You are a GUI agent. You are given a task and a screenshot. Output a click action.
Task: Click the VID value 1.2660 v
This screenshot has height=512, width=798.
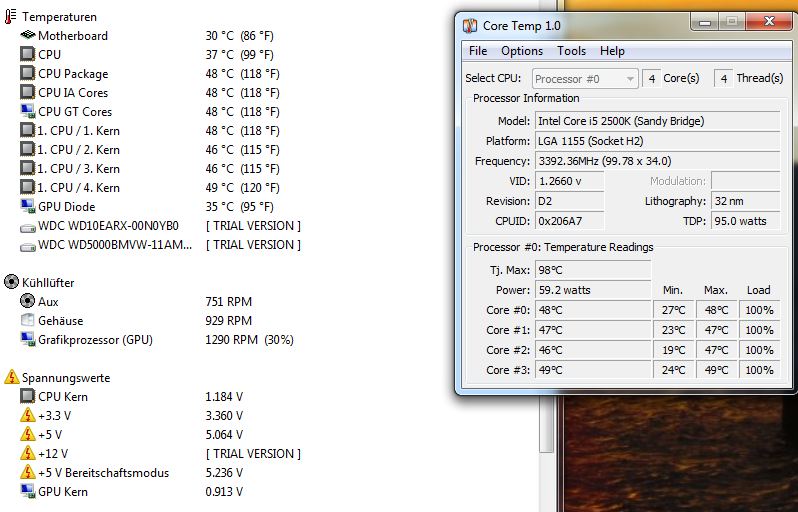click(569, 181)
